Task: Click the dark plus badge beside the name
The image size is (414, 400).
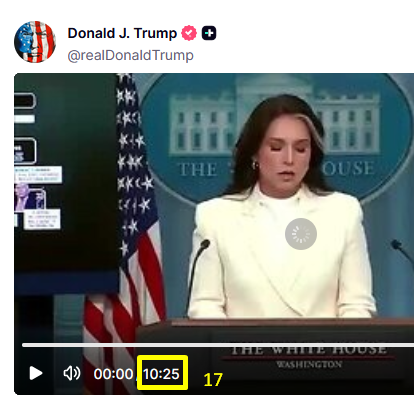Action: 209,33
